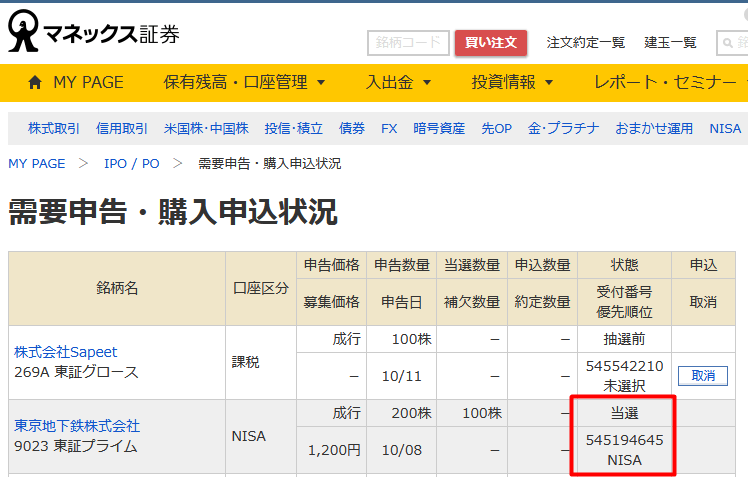The height and width of the screenshot is (477, 748).
Task: Click the 抽選前 status cell
Action: (624, 339)
